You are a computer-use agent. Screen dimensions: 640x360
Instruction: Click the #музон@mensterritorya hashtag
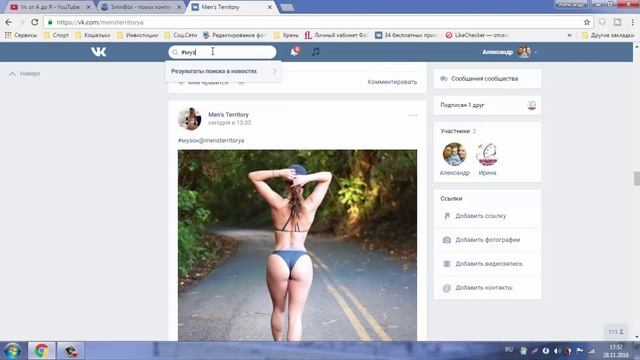click(x=211, y=140)
